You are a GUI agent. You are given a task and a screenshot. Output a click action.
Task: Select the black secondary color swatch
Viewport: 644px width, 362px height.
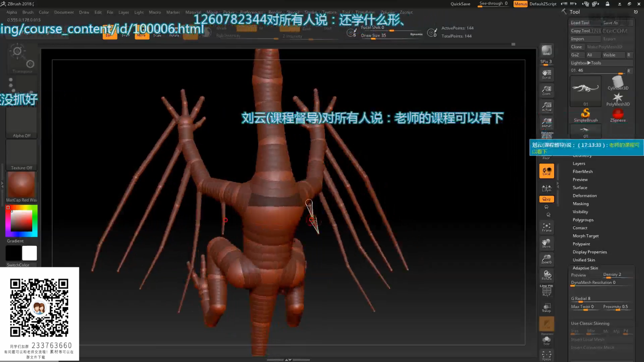coord(13,253)
